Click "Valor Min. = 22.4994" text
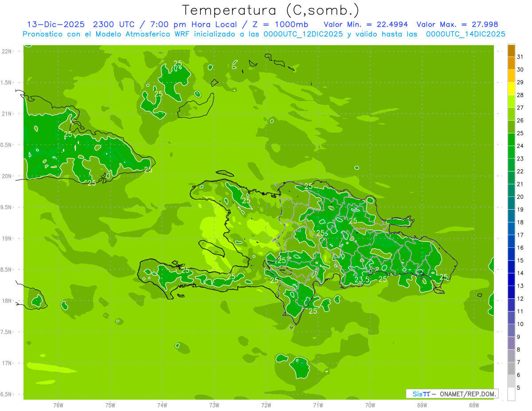The height and width of the screenshot is (411, 532). coord(366,24)
